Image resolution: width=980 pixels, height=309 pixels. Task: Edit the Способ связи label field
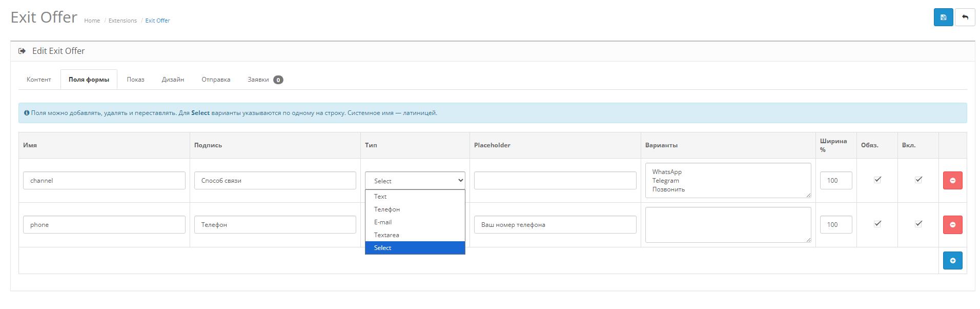275,181
